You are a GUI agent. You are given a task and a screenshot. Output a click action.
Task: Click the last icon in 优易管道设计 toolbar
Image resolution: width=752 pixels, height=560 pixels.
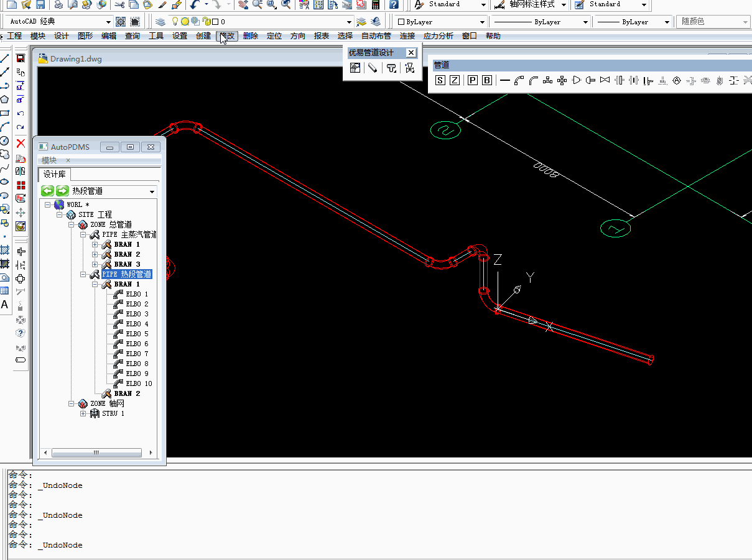point(409,68)
